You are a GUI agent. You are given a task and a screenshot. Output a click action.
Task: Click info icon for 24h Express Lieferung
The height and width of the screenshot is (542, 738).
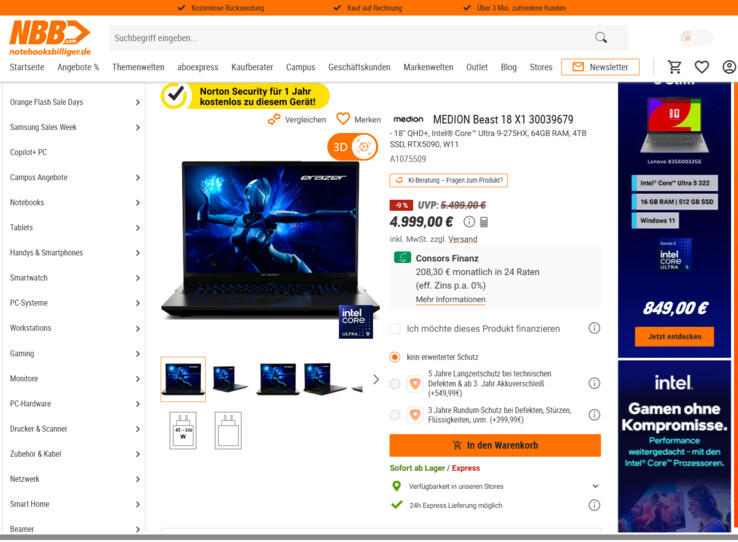click(x=594, y=505)
